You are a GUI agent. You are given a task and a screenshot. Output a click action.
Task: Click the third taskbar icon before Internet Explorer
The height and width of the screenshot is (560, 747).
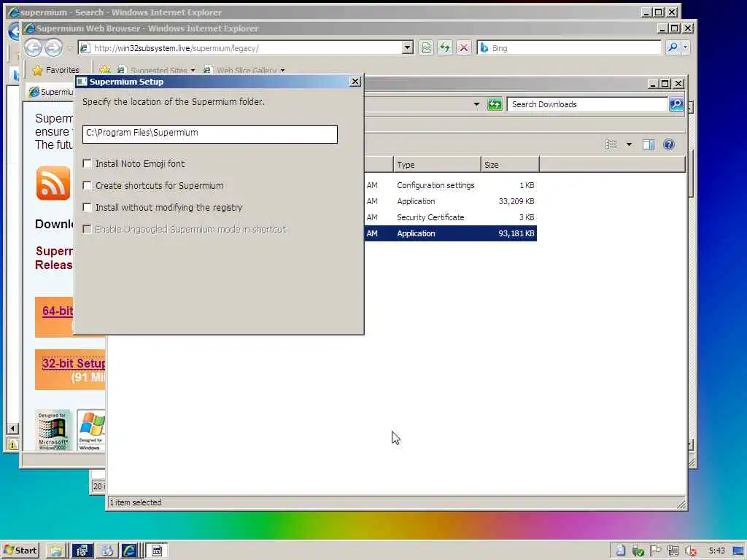click(107, 551)
